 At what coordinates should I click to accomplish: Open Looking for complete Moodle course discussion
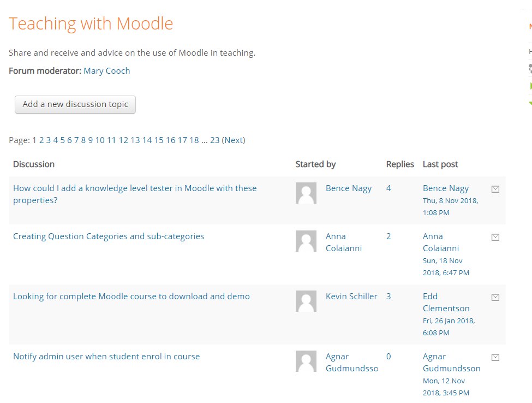(x=131, y=297)
